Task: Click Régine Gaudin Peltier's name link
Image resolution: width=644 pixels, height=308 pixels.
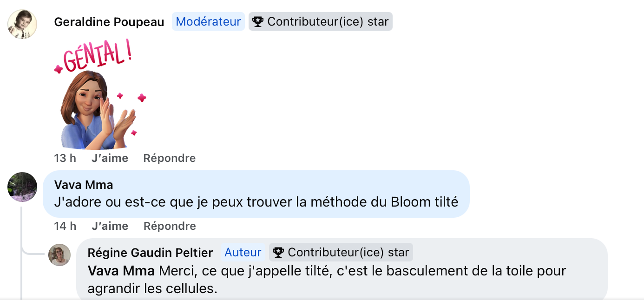Action: click(150, 253)
